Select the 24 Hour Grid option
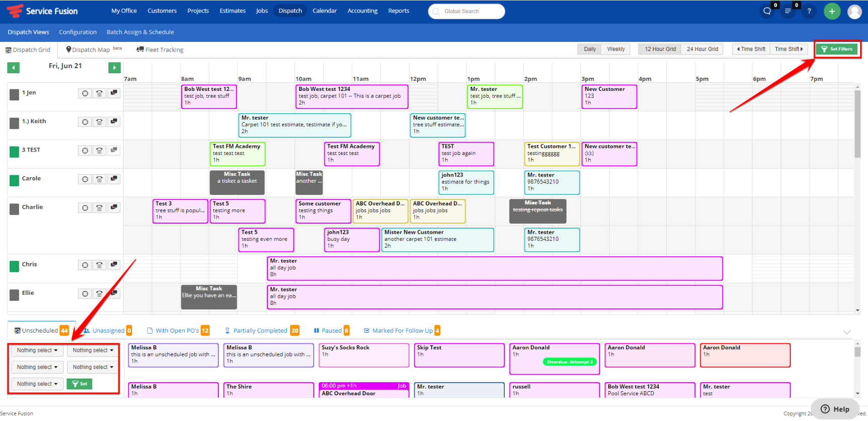868x421 pixels. point(702,49)
